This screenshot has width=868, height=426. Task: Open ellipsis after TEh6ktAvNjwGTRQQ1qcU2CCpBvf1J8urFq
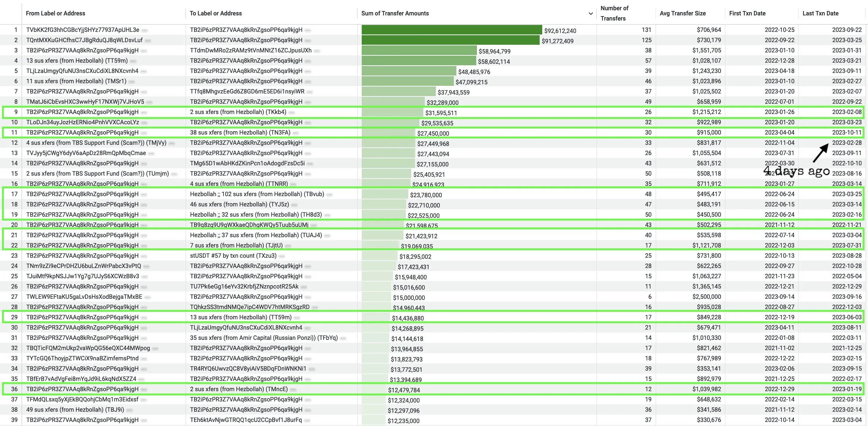[x=307, y=420]
